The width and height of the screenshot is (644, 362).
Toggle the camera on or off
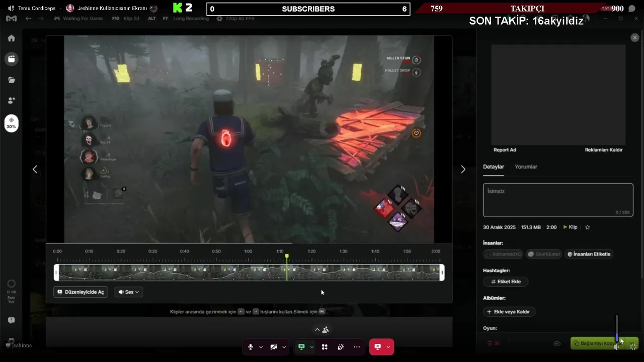274,347
